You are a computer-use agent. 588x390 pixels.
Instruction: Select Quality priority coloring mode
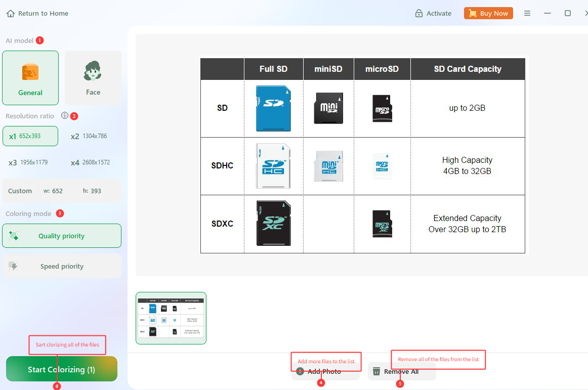click(x=62, y=236)
